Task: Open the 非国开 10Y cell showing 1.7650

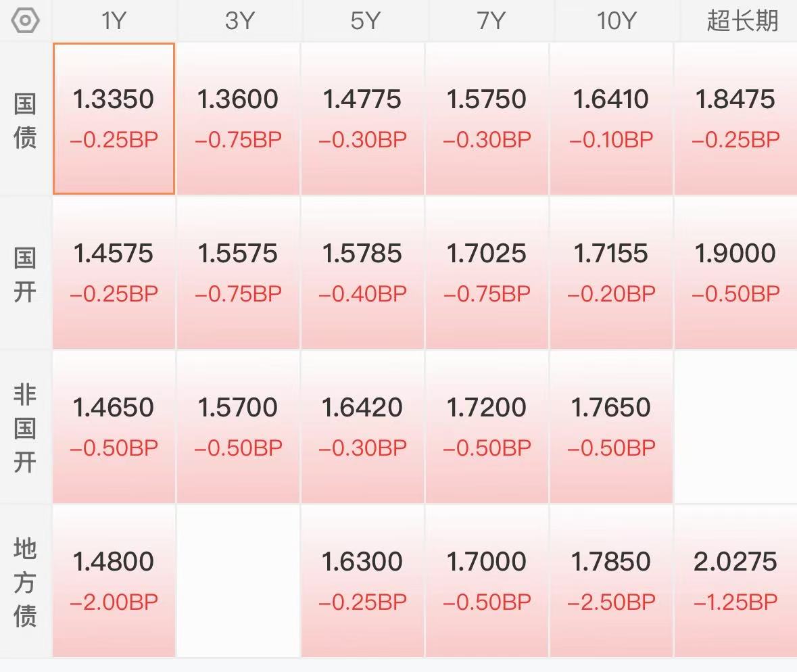Action: tap(611, 427)
